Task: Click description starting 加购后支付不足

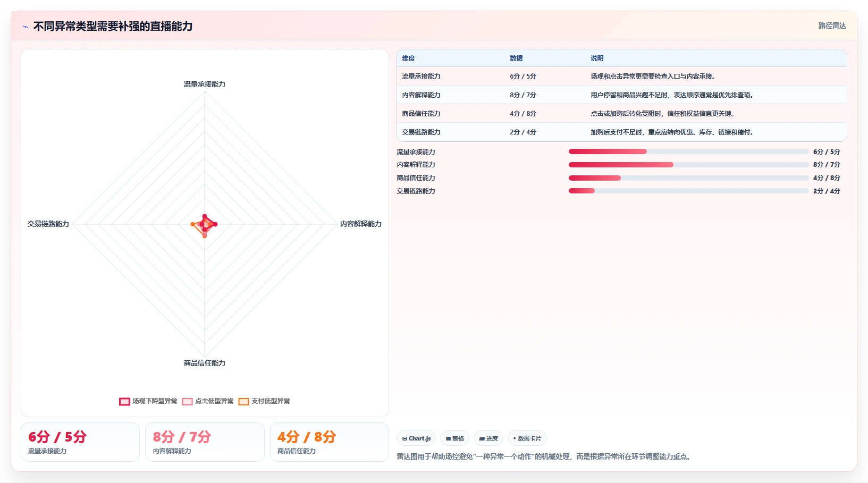Action: (672, 132)
